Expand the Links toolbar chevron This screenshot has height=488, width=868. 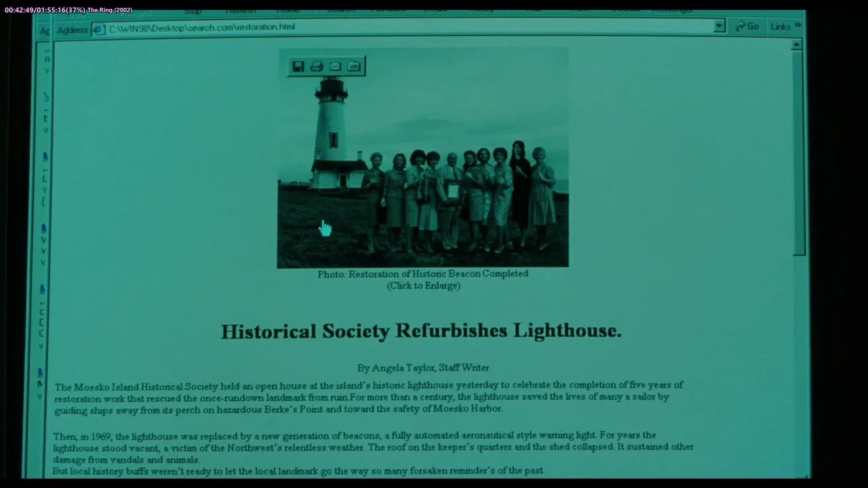point(798,26)
